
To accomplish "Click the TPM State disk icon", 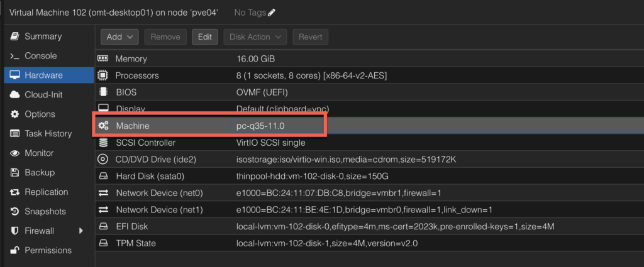I will pos(104,243).
